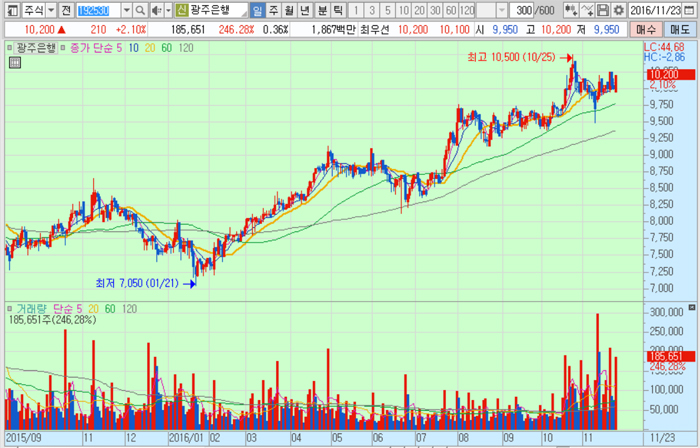Click the /600 total bars text
The image size is (700, 448).
[544, 10]
